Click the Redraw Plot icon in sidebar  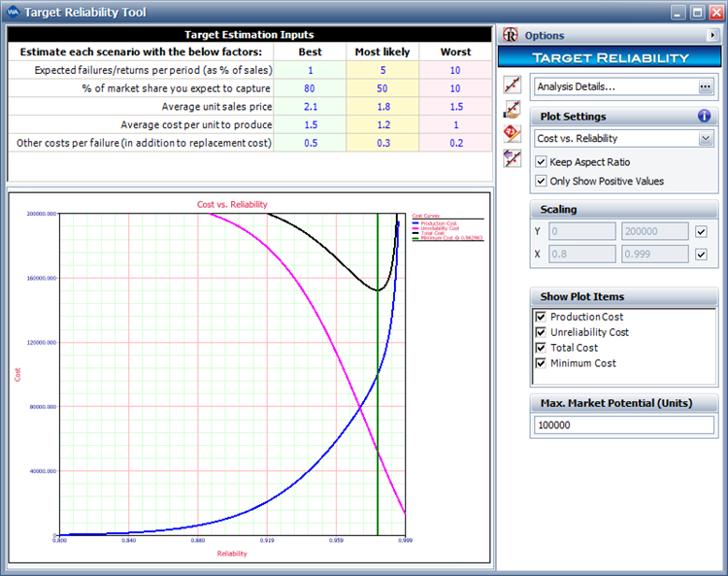pos(513,85)
